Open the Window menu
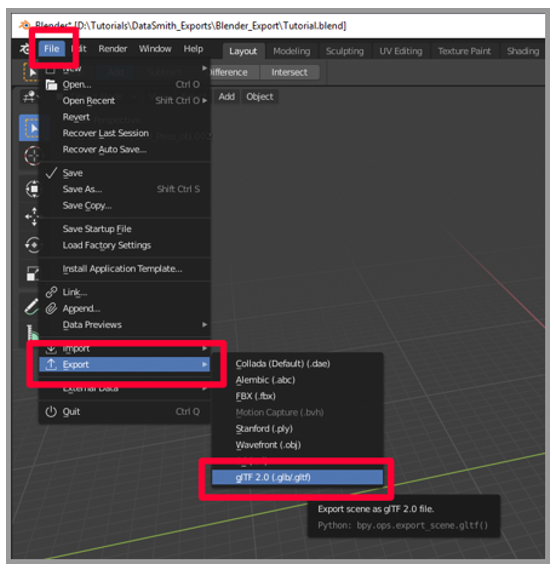 (155, 49)
